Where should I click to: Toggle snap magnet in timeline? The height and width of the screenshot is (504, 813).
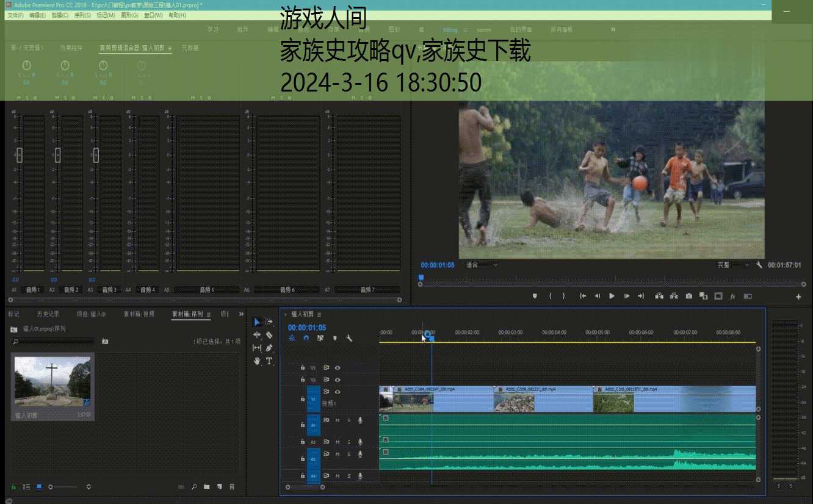tap(306, 338)
